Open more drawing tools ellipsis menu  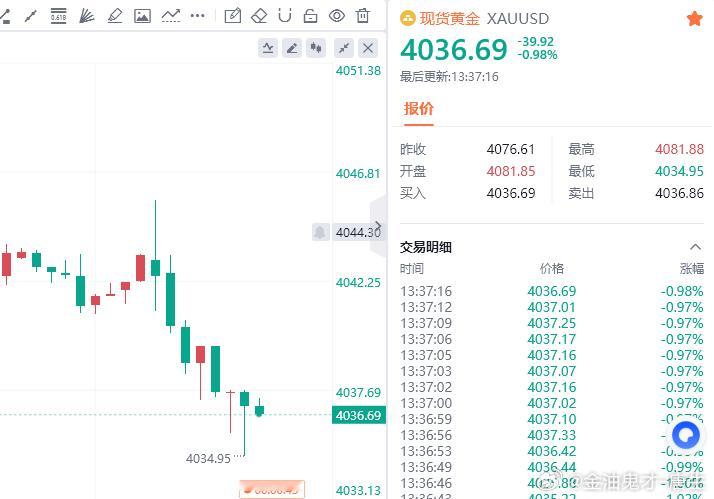click(198, 16)
